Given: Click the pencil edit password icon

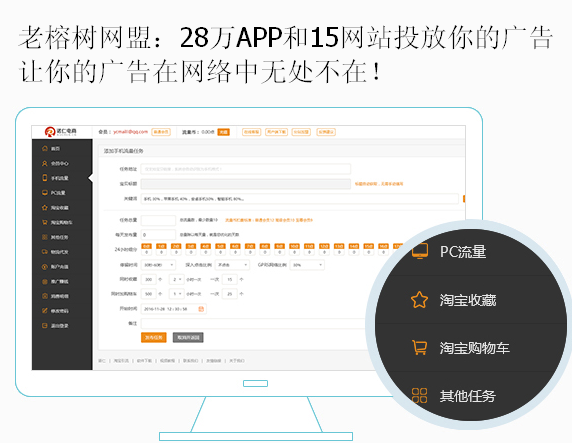Looking at the screenshot, I should (45, 311).
